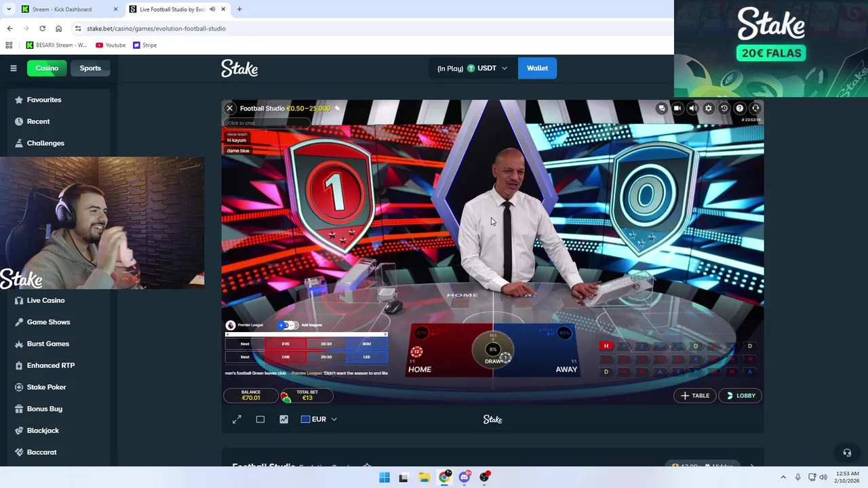Open Baccarat in sidebar
This screenshot has height=488, width=868.
tap(41, 452)
